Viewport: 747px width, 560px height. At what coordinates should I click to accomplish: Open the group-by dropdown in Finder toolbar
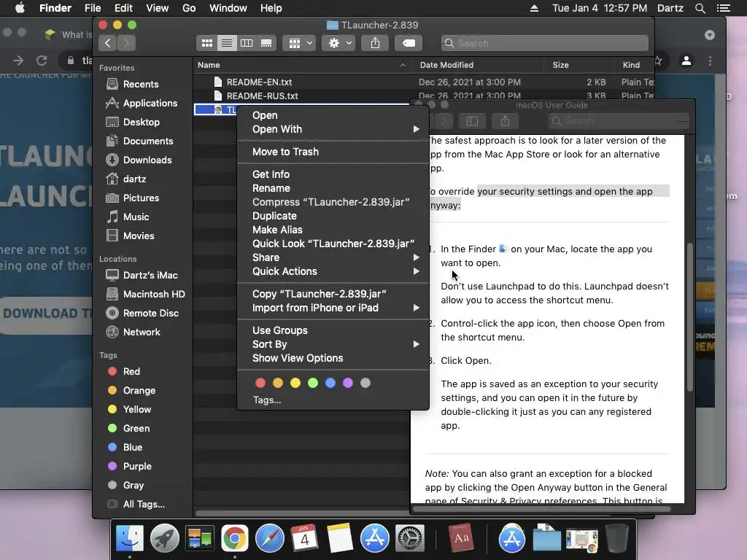click(300, 43)
